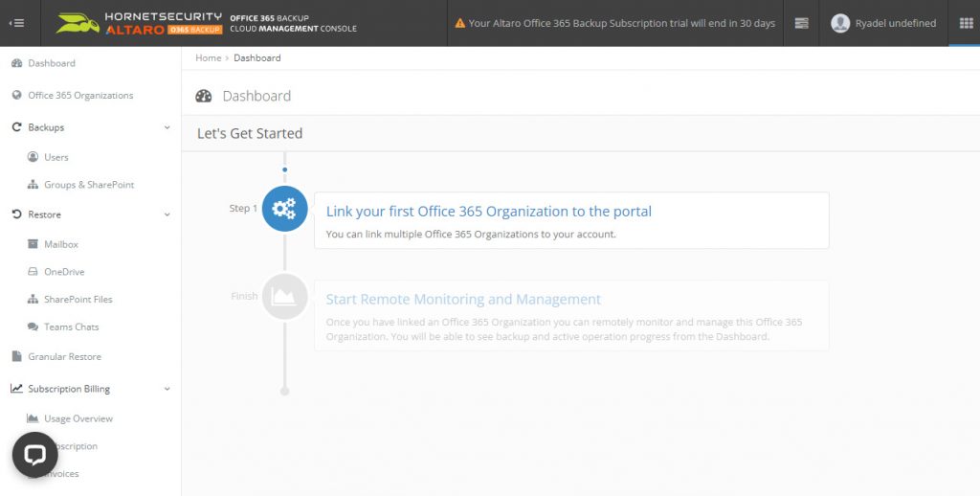Click the Usage Overview area chart icon
This screenshot has height=496, width=980.
click(x=33, y=418)
